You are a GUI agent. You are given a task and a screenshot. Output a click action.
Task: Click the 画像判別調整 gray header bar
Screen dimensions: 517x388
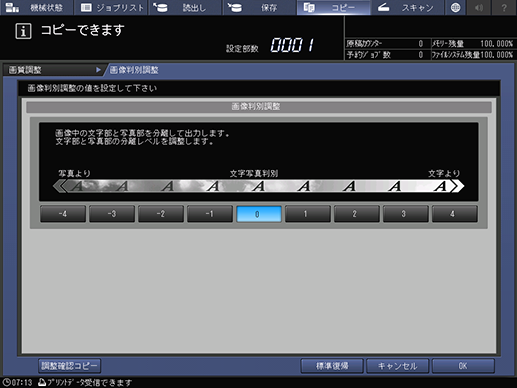259,107
